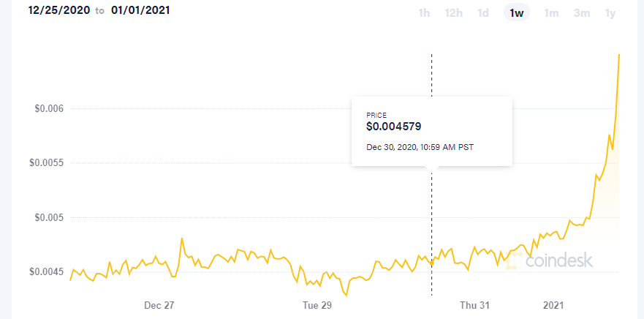Click the CoinDesk logo icon watermark
Viewport: 644px width, 319px height.
[x=513, y=261]
